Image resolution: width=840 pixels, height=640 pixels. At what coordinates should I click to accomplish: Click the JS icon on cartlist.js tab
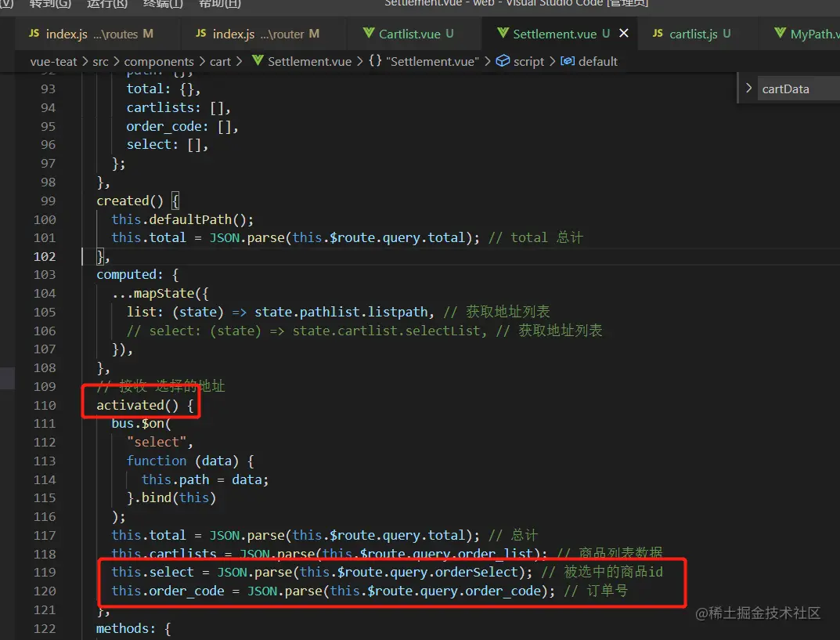(x=658, y=33)
